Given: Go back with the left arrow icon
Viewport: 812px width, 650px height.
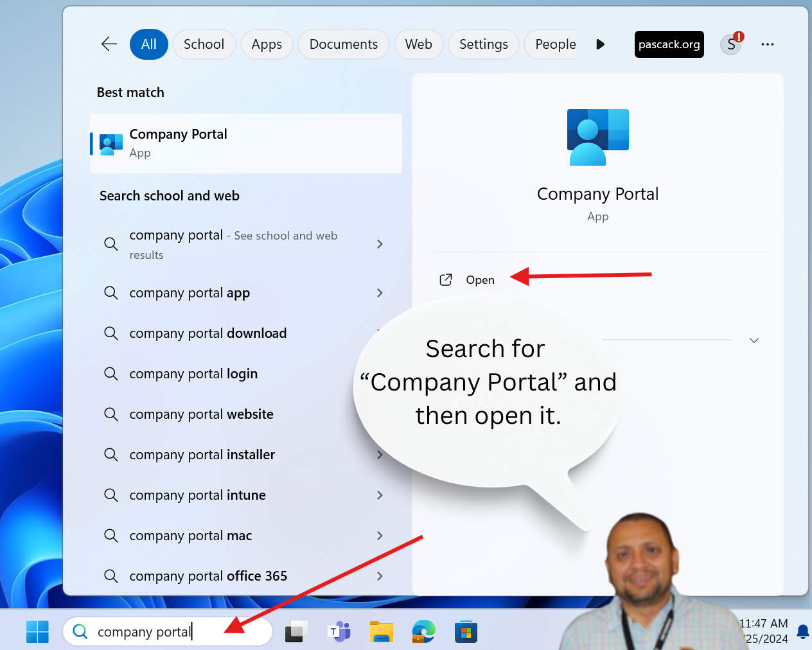Looking at the screenshot, I should tap(109, 44).
